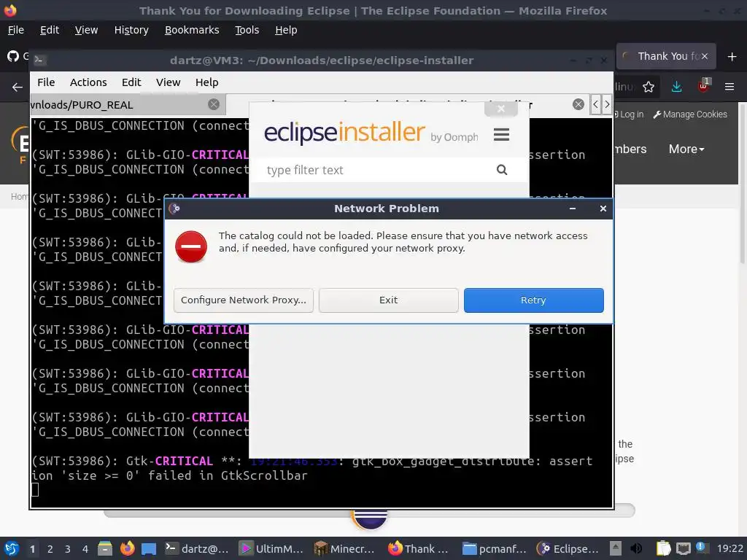This screenshot has height=560, width=747.
Task: Switch to Eclipse... taskbar entry
Action: point(568,548)
